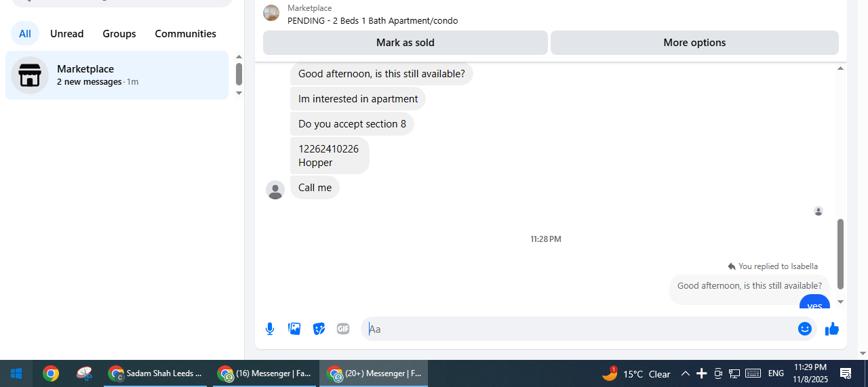
Task: Click the voice clip microphone icon
Action: 270,329
